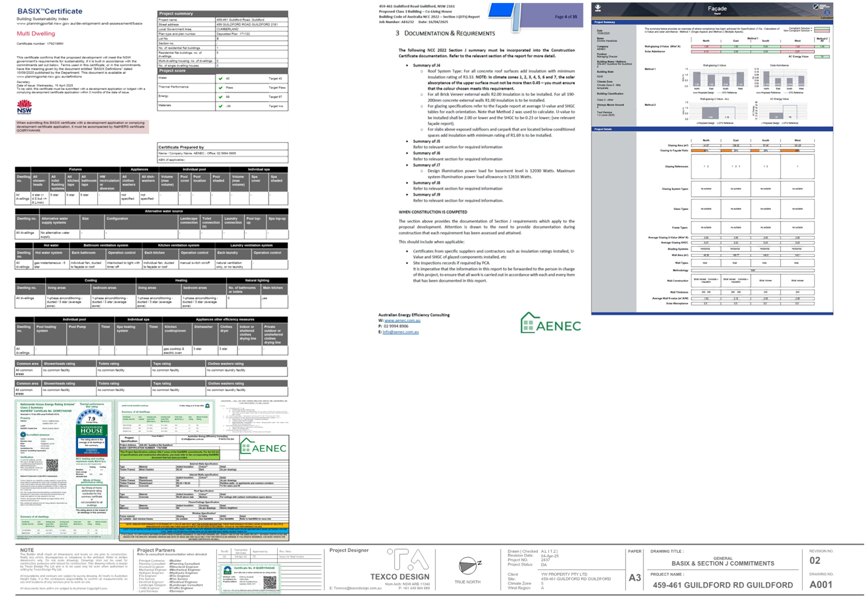This screenshot has height=604, width=868.
Task: Click the green tick next to the Energy score
Action: (220, 96)
